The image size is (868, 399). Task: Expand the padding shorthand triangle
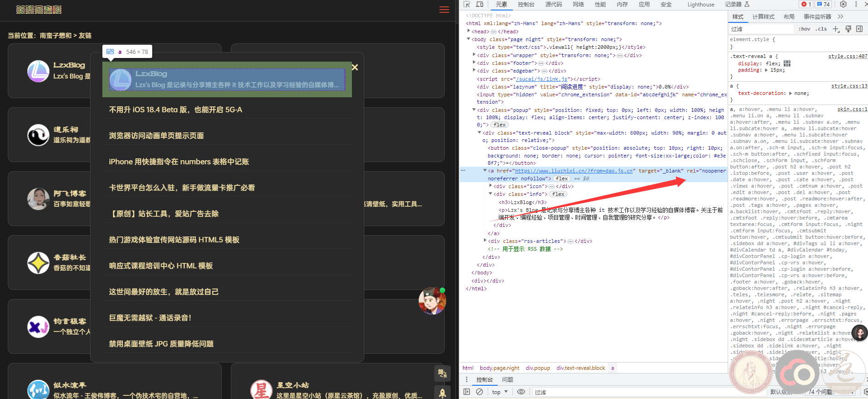coord(767,70)
